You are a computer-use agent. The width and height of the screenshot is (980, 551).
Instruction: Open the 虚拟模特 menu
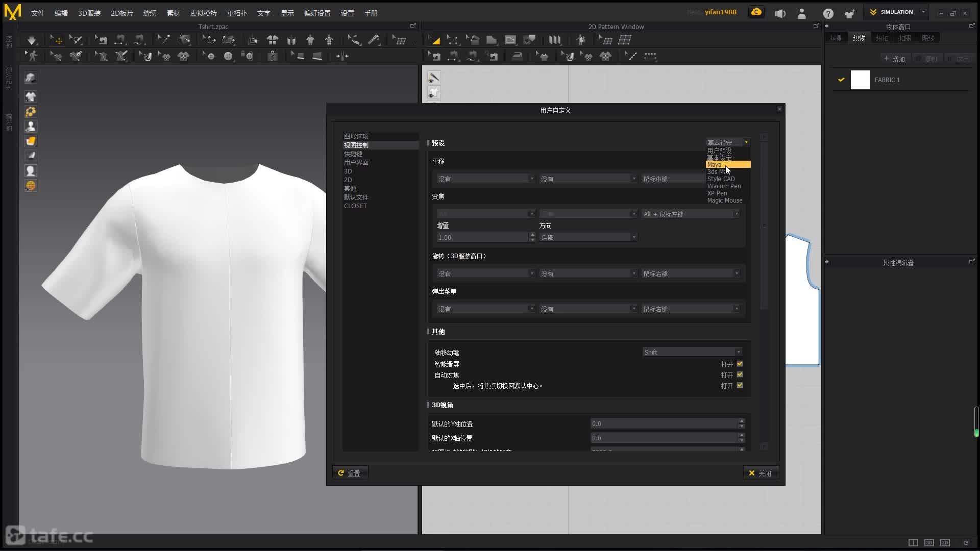tap(204, 13)
